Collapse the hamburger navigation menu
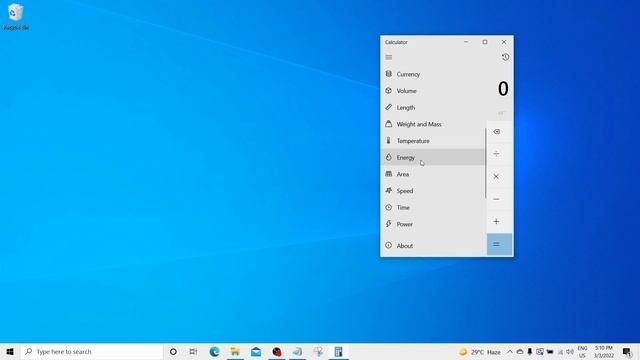 389,57
